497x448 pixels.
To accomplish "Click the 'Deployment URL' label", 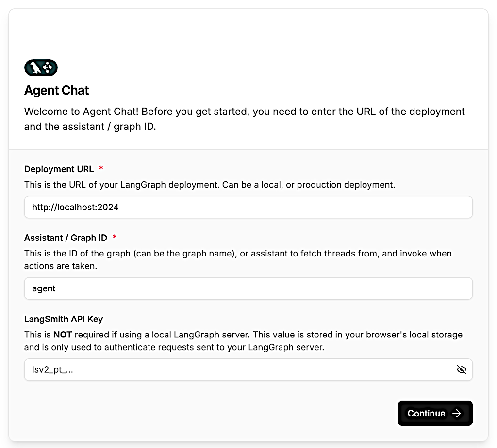I will pos(59,169).
